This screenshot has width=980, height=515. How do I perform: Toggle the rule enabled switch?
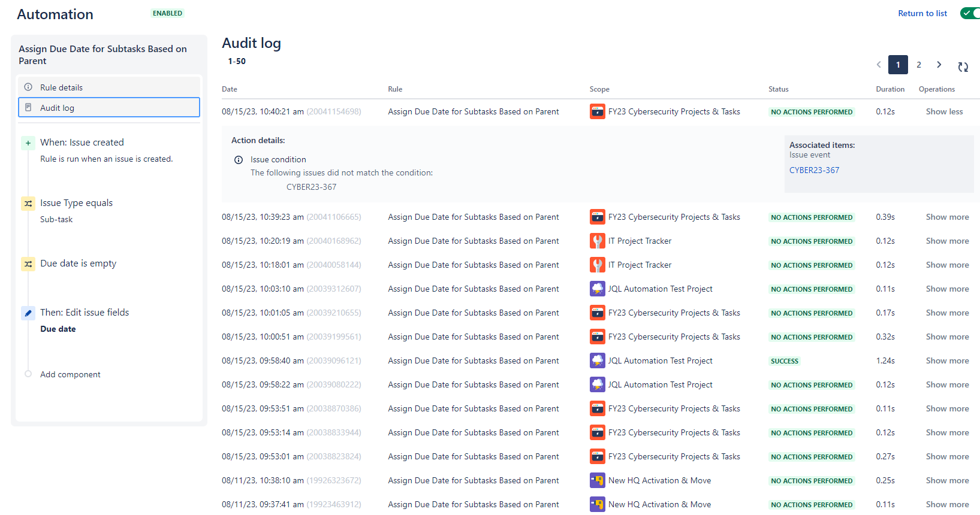(x=970, y=13)
